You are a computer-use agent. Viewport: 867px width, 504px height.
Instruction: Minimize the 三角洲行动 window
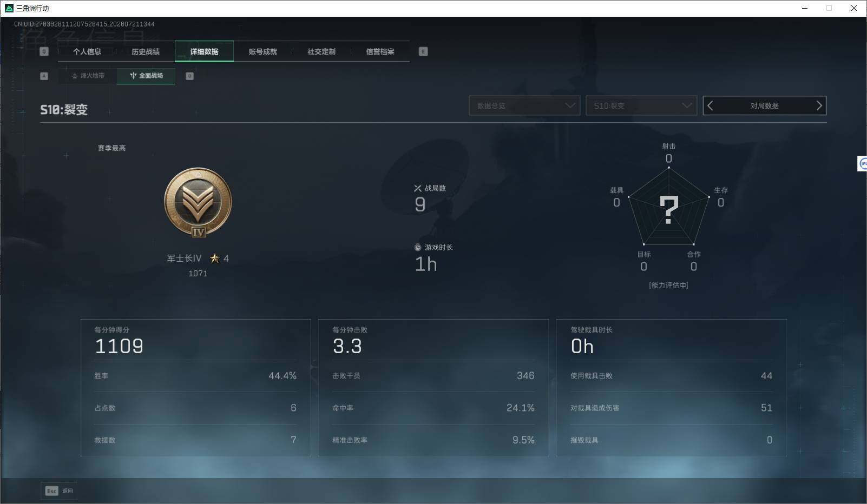805,8
